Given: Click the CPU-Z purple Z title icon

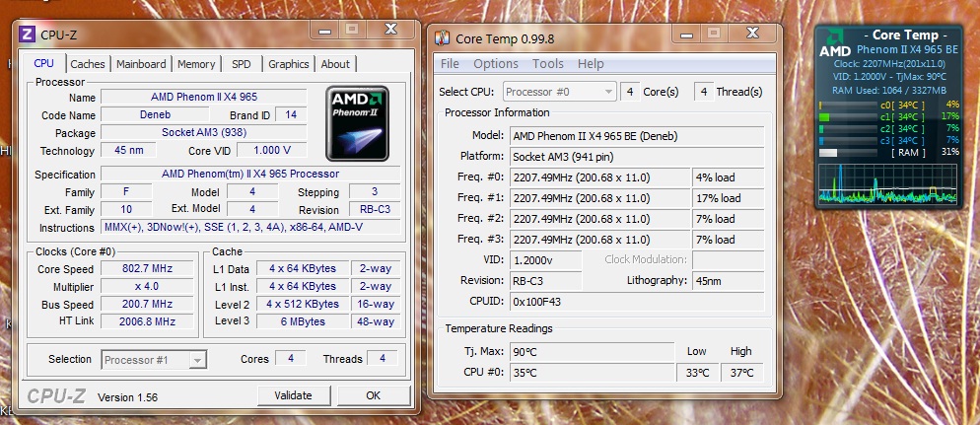Looking at the screenshot, I should pyautogui.click(x=27, y=35).
